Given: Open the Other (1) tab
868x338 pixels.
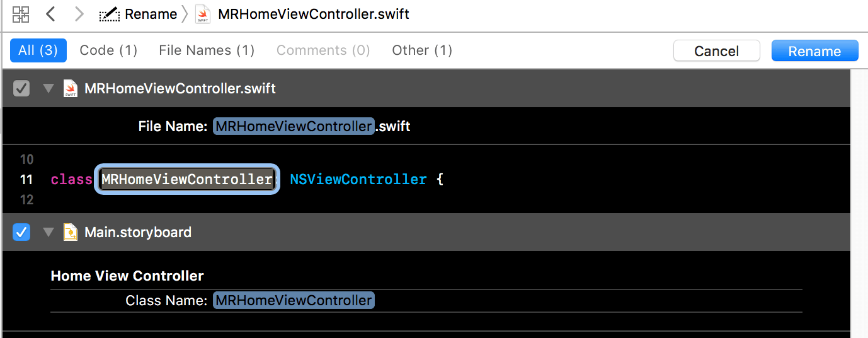Looking at the screenshot, I should [422, 50].
